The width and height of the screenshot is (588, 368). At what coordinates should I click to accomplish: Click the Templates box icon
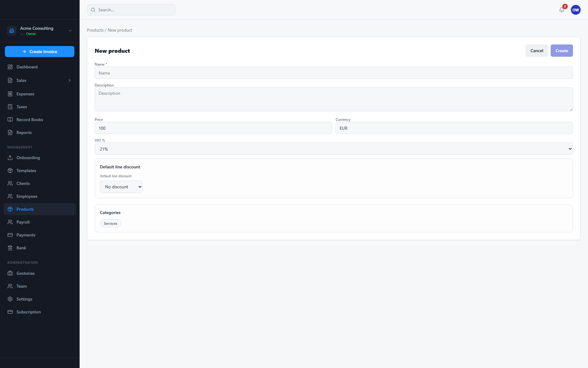pyautogui.click(x=10, y=171)
